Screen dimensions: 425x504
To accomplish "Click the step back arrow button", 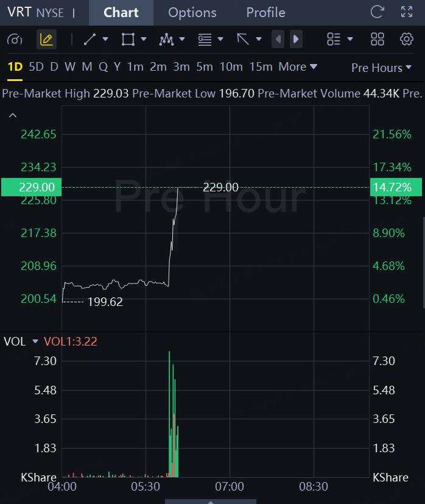I will (x=278, y=39).
